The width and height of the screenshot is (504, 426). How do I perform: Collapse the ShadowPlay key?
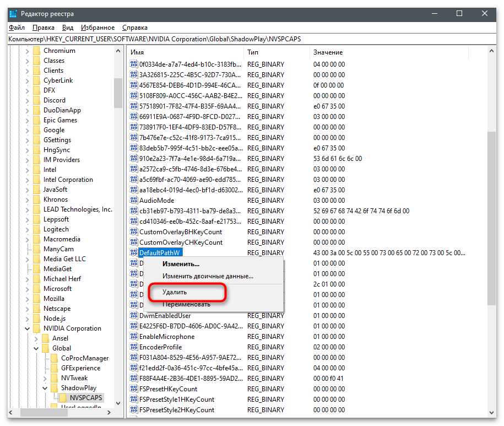[x=45, y=388]
